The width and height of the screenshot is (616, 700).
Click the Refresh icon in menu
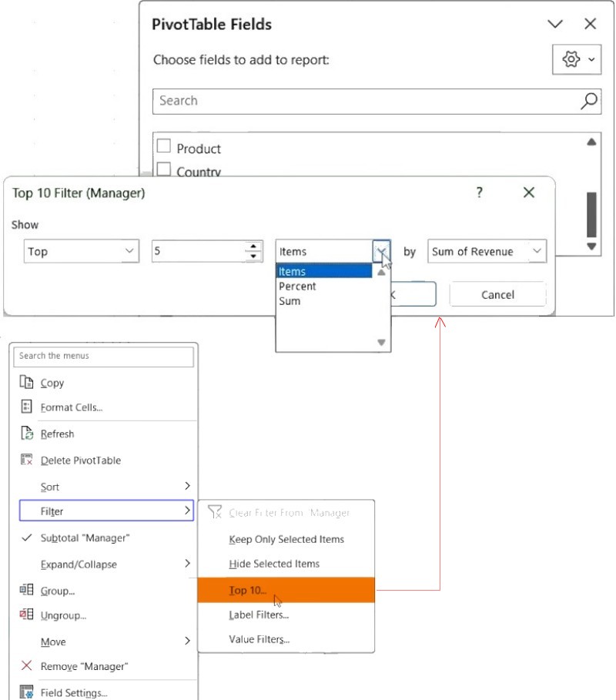(27, 434)
